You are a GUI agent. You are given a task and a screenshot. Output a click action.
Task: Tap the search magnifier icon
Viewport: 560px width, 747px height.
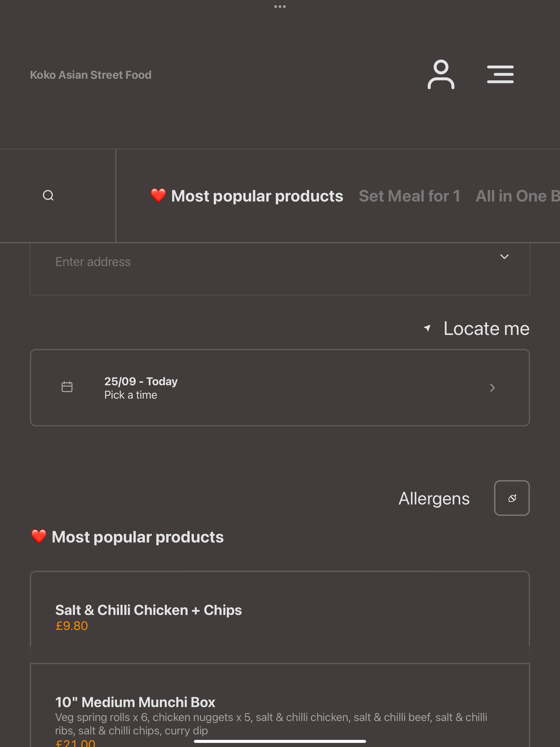coord(48,195)
